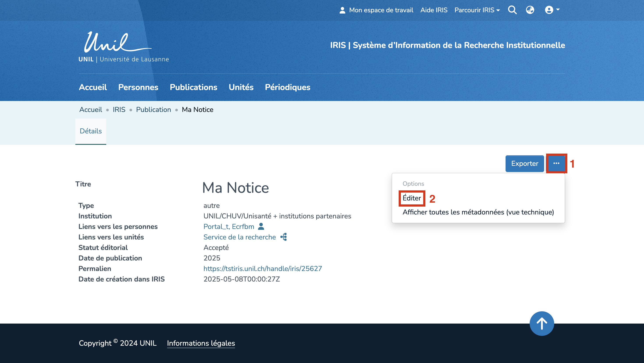Expand the Parcourir IRIS dropdown
Viewport: 644px width, 363px height.
pos(477,10)
